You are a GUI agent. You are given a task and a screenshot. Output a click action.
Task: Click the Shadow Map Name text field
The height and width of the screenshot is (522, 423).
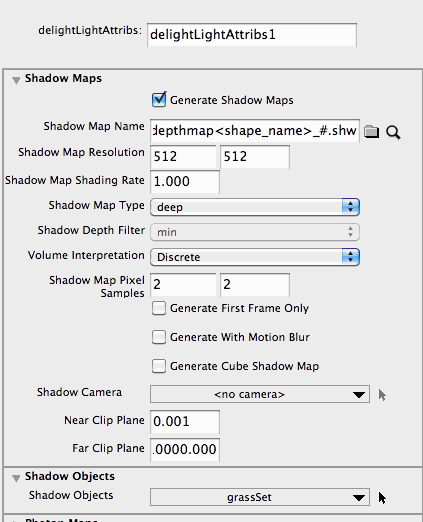point(255,131)
